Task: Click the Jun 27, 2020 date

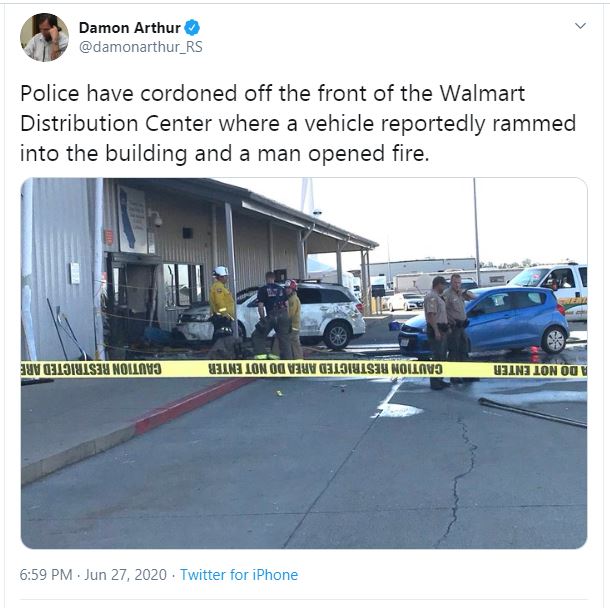Action: click(x=125, y=575)
